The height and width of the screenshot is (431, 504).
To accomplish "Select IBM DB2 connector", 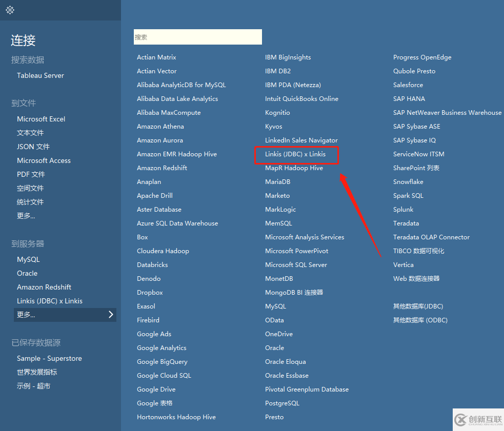I will click(x=278, y=71).
